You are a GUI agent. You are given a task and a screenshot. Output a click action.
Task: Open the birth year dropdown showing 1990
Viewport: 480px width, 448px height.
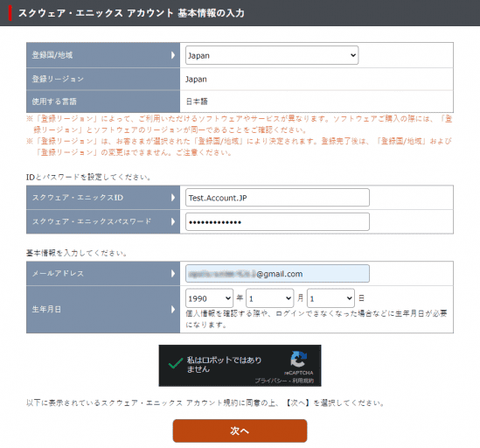pos(209,298)
